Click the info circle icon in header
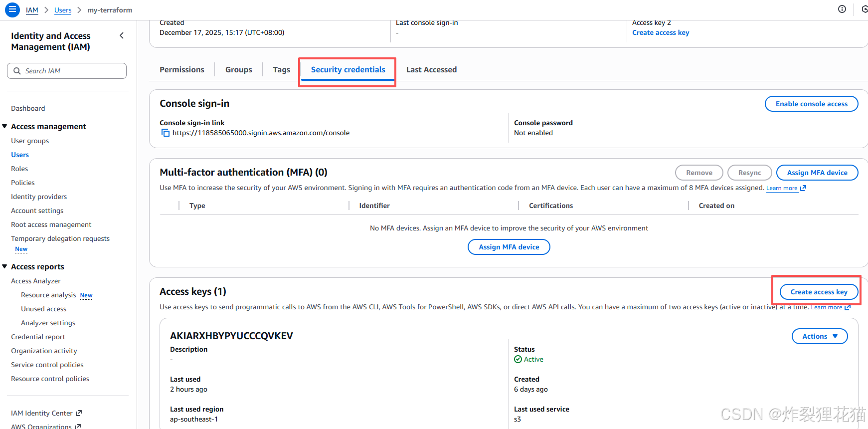Viewport: 868px width, 429px height. (x=842, y=9)
